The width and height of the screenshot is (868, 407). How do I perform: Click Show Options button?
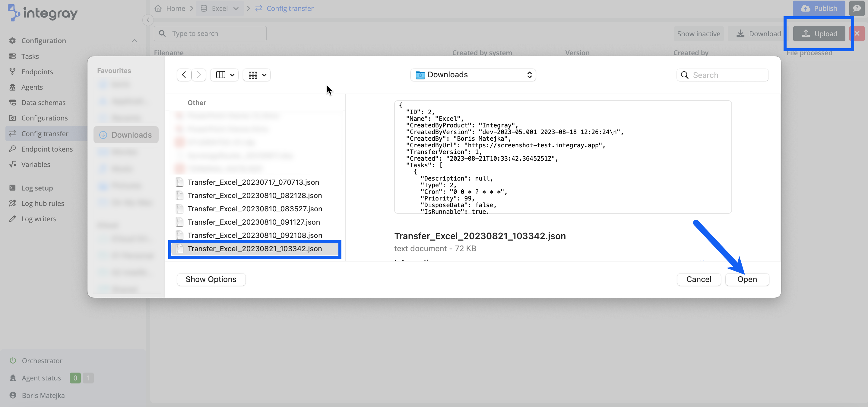(x=211, y=279)
